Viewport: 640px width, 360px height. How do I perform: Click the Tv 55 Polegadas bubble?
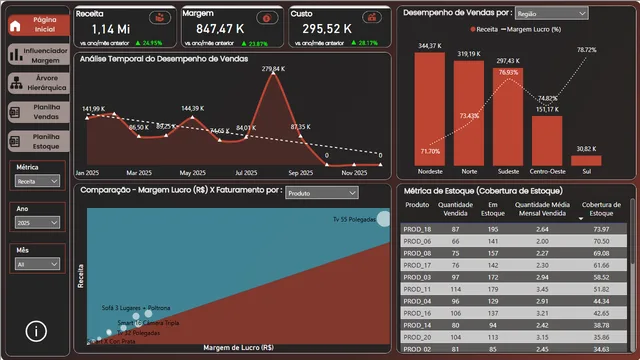click(384, 219)
